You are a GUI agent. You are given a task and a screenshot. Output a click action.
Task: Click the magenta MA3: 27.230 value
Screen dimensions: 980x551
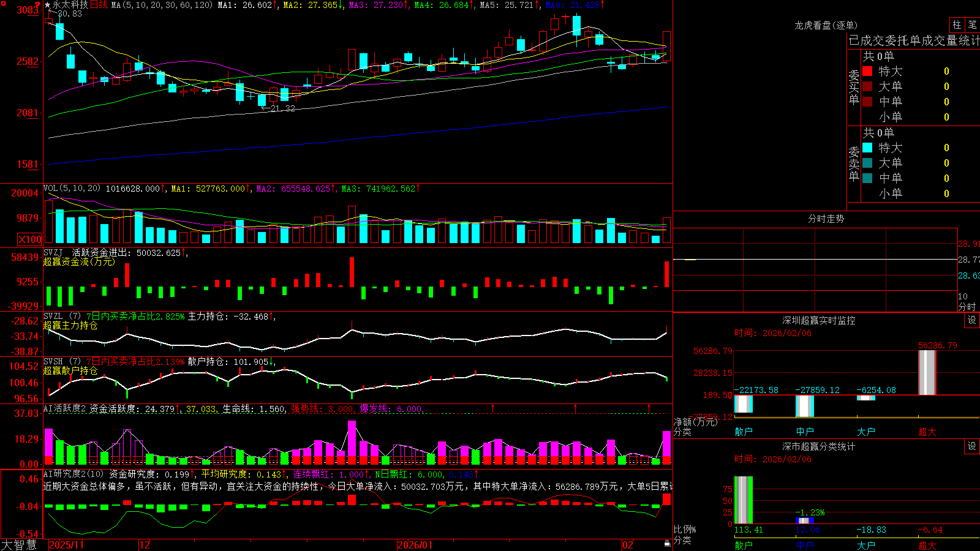click(x=375, y=5)
